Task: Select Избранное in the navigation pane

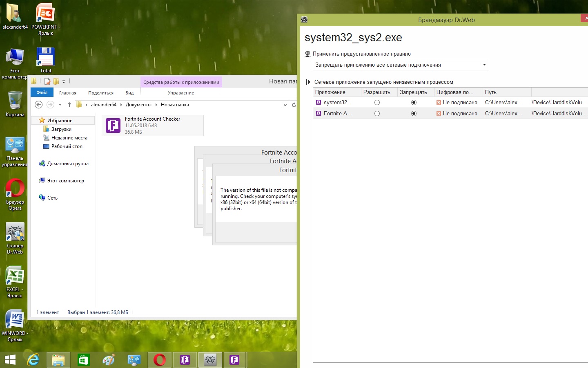Action: [60, 121]
